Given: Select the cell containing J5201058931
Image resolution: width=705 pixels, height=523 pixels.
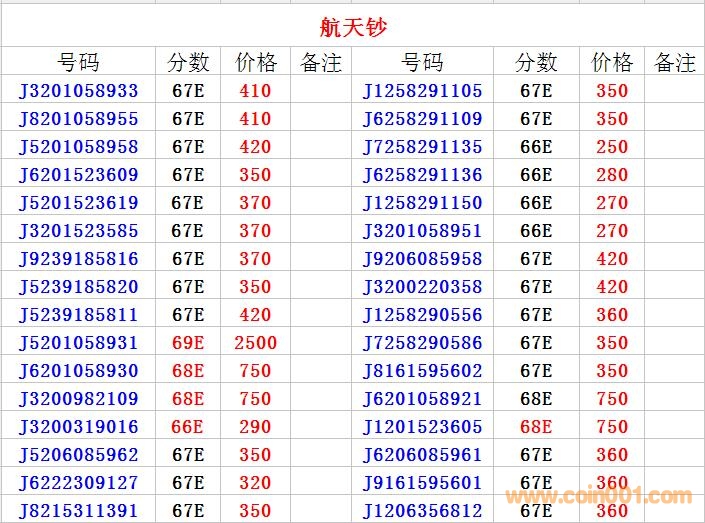Looking at the screenshot, I should point(79,343).
